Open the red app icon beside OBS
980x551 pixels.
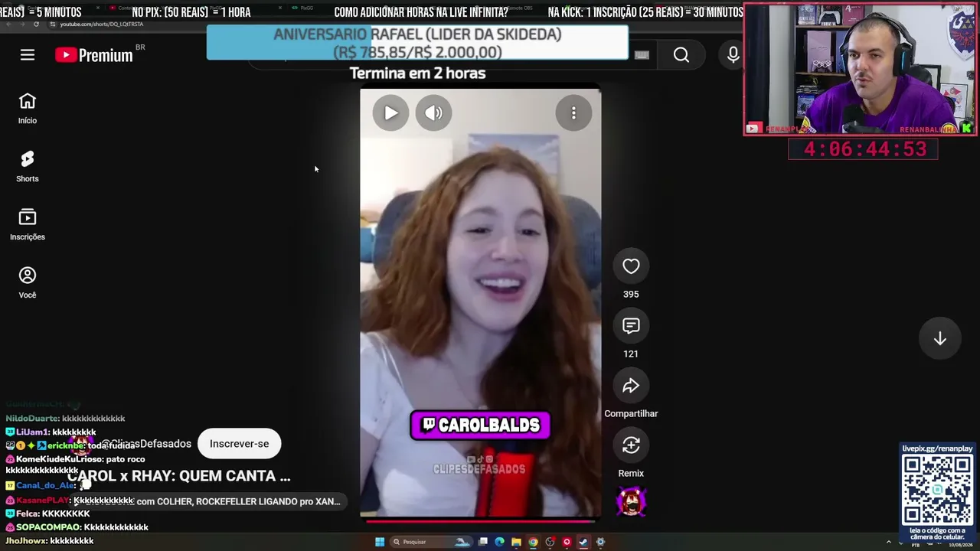pyautogui.click(x=567, y=542)
